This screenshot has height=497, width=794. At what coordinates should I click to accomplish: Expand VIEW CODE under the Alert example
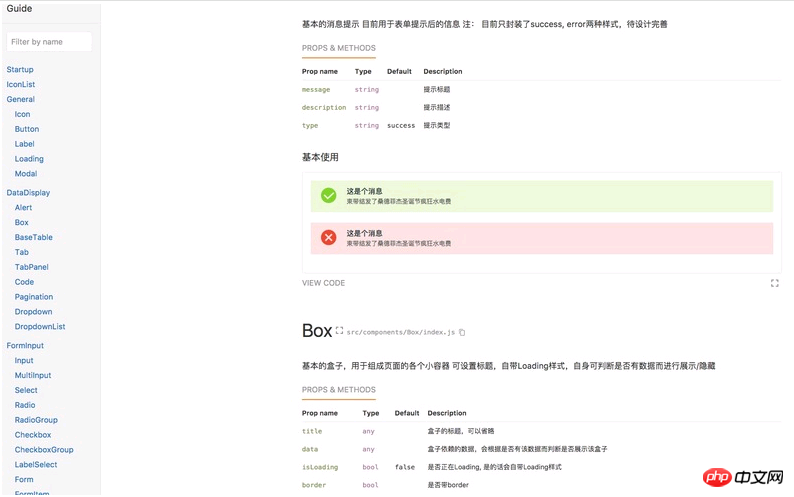click(324, 283)
